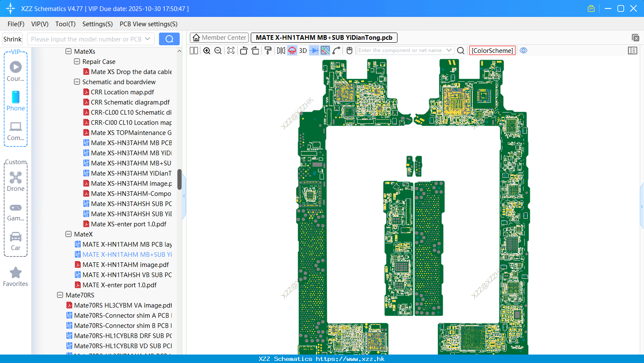The height and width of the screenshot is (363, 644).
Task: Click the toolbox icon in title bar
Action: pos(591,8)
